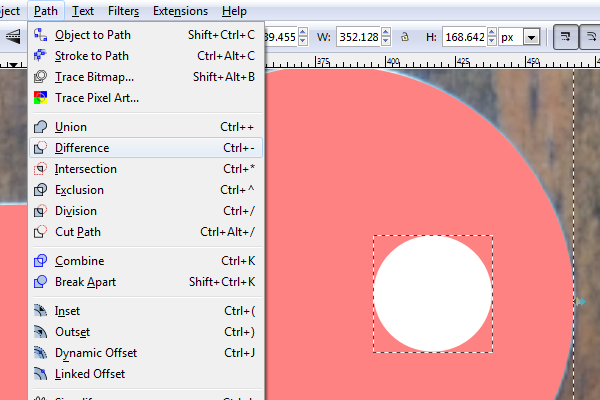Select Trace Bitmap... entry
The width and height of the screenshot is (600, 400).
(x=146, y=77)
